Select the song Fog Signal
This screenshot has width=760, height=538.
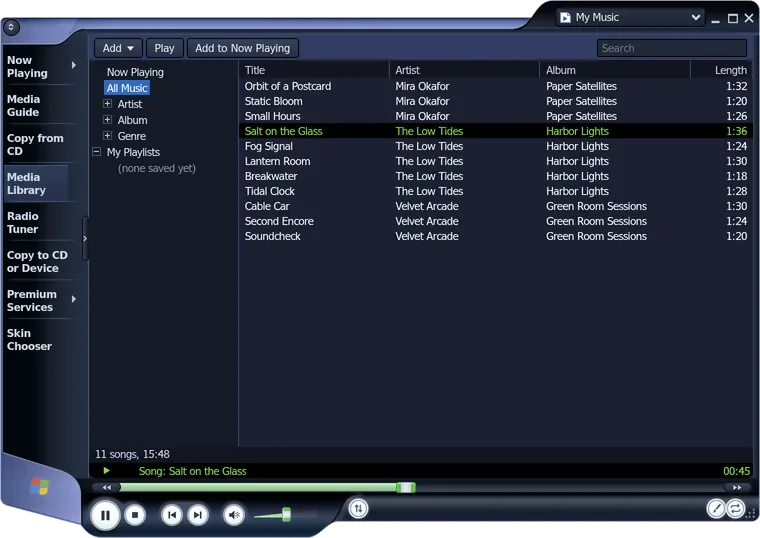pos(495,146)
